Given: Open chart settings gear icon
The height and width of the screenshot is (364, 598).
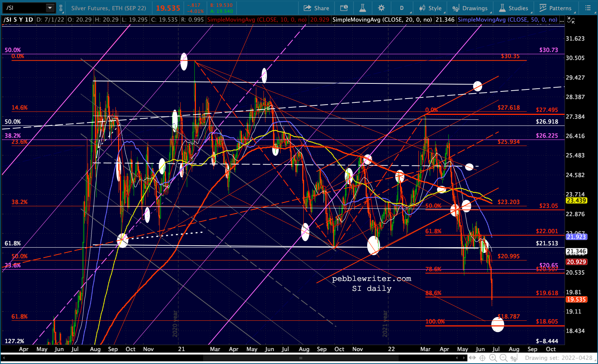Looking at the screenshot, I should [x=382, y=8].
